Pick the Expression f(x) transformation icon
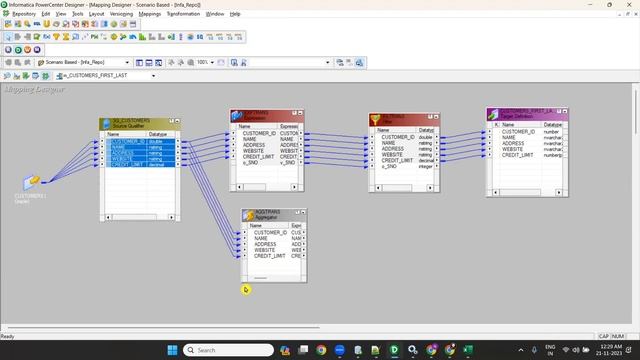The width and height of the screenshot is (640, 360). pos(47,37)
